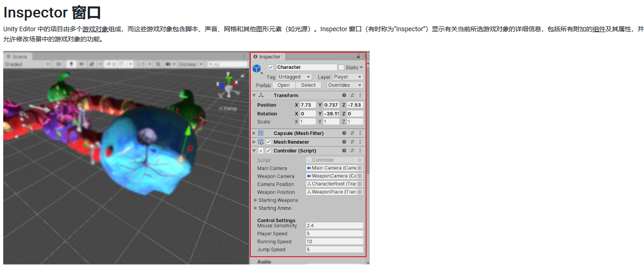This screenshot has width=644, height=270.
Task: Click the Rotation Y value field
Action: click(x=331, y=113)
